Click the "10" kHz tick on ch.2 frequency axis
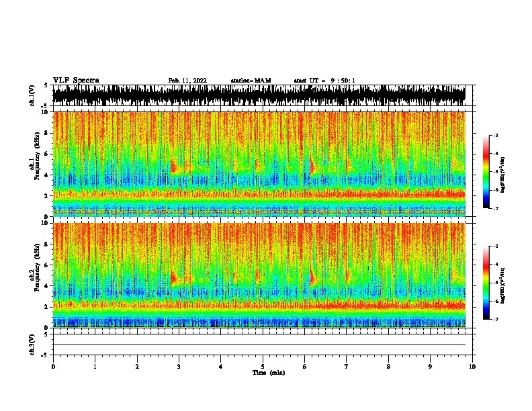532x411 pixels. [x=45, y=223]
